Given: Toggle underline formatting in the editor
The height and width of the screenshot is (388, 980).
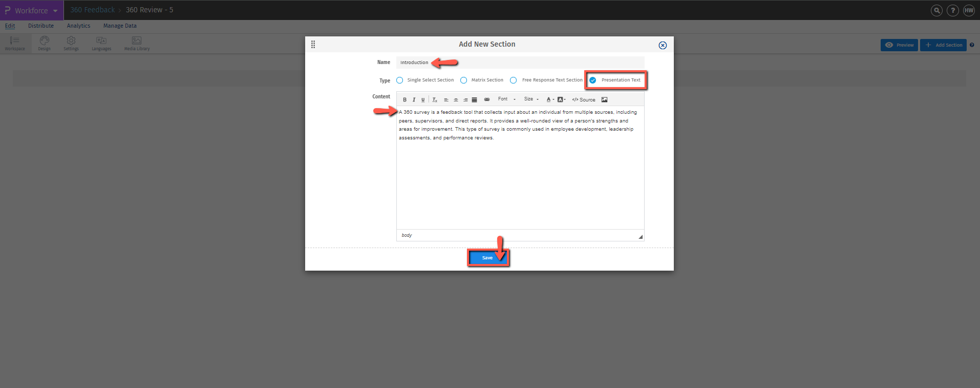Looking at the screenshot, I should 423,99.
